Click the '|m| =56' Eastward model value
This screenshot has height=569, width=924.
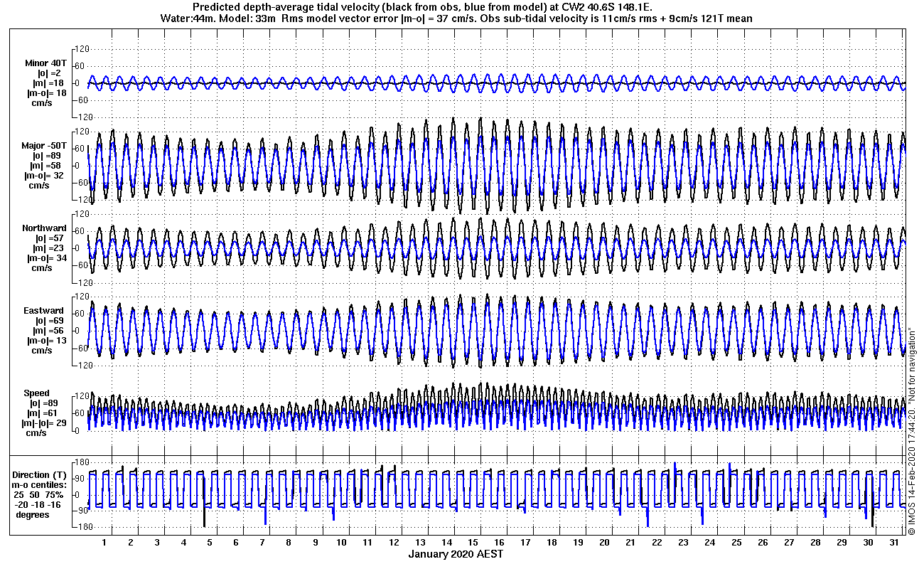pos(48,331)
